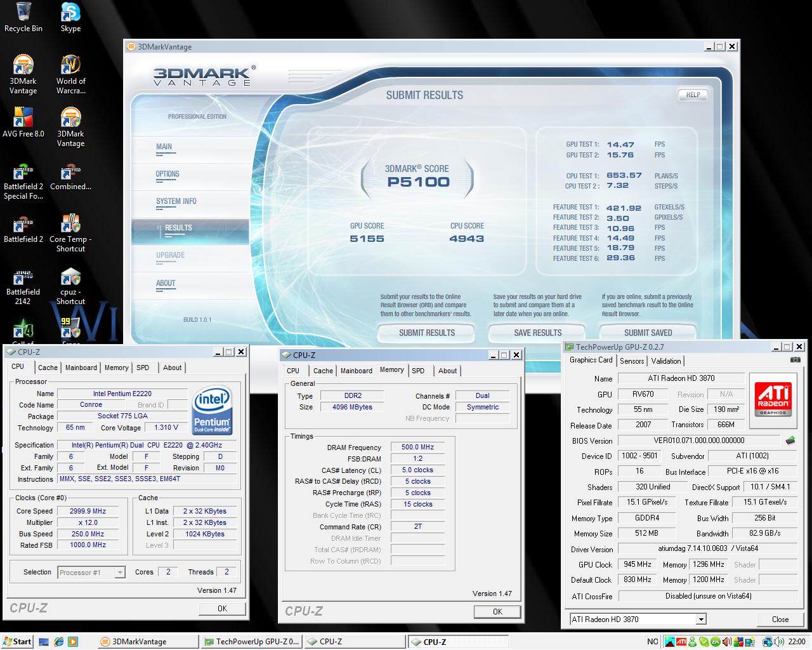
Task: Click the NO language indicator
Action: 653,642
